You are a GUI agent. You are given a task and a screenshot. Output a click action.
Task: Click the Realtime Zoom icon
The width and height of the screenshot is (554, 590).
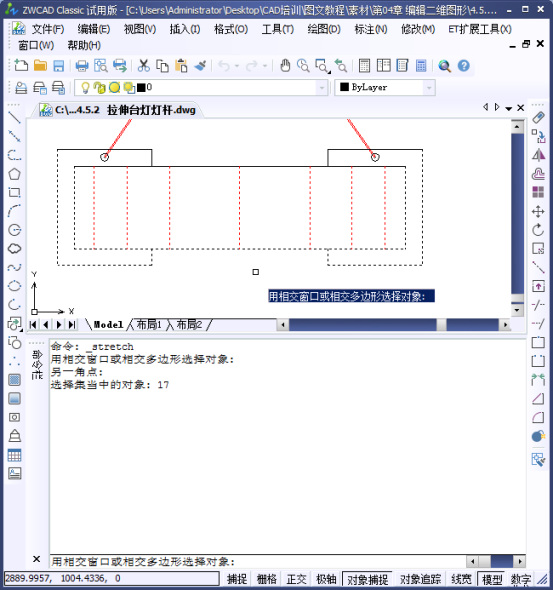(x=303, y=65)
